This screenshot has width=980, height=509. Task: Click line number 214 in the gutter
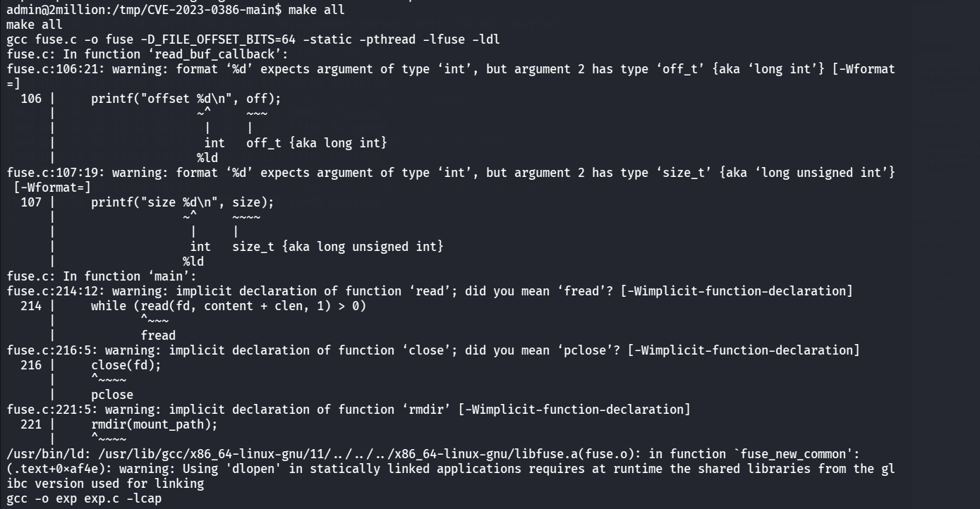[31, 306]
